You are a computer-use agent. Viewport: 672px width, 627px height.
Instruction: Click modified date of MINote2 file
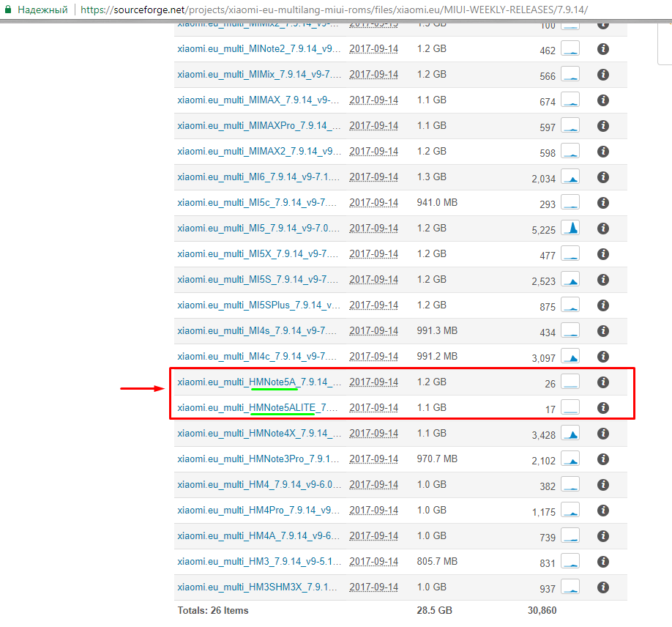click(x=373, y=49)
